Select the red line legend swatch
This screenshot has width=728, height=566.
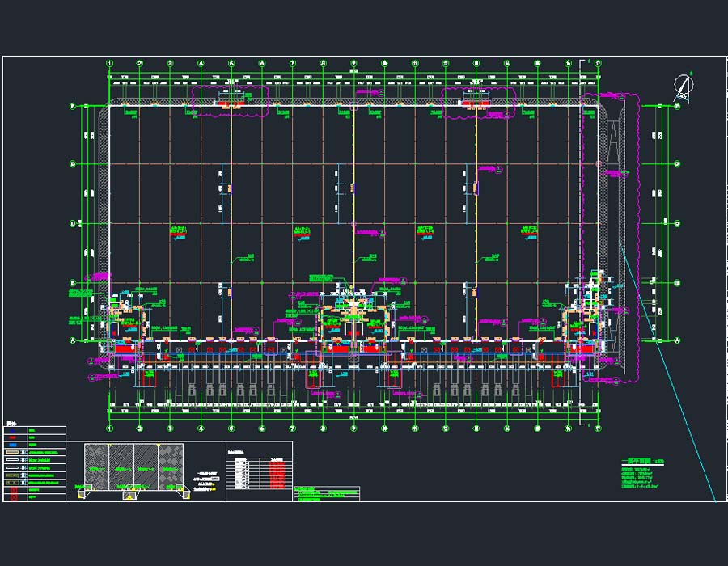point(13,437)
